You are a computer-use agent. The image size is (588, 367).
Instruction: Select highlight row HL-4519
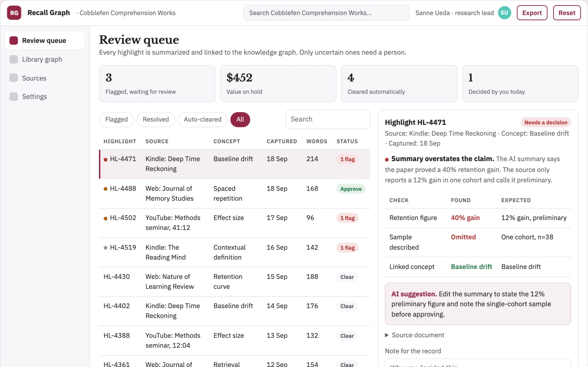234,252
